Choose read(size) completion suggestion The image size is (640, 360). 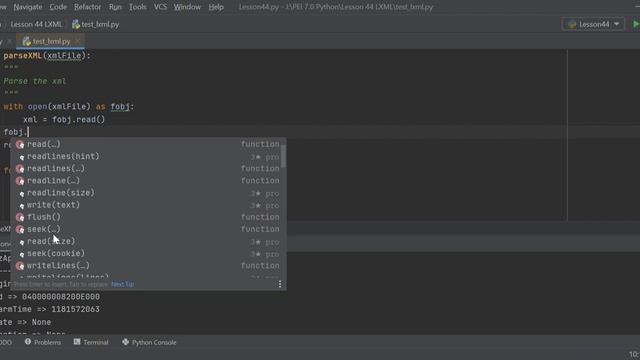(x=148, y=241)
